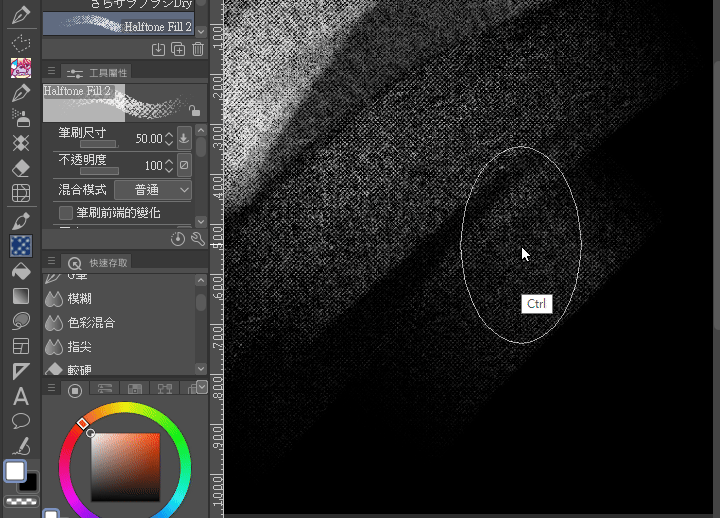Expand hidden color panel tabs chevron

202,387
